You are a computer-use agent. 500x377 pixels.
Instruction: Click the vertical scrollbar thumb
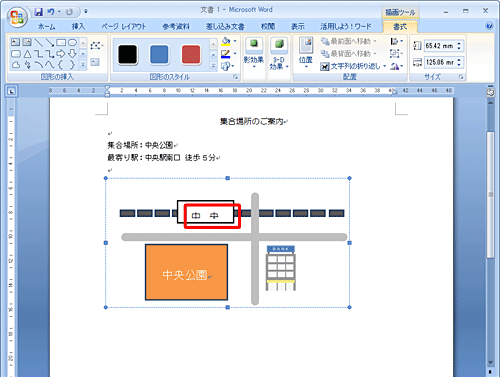[x=490, y=195]
